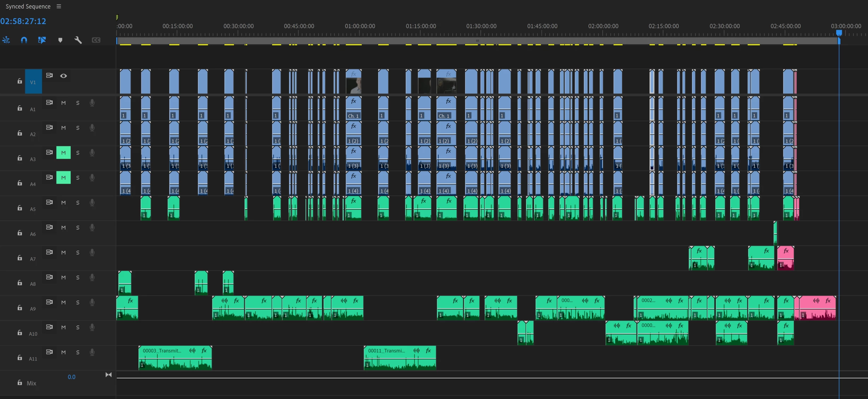Click the V1 track target button
868x399 pixels.
pos(33,82)
